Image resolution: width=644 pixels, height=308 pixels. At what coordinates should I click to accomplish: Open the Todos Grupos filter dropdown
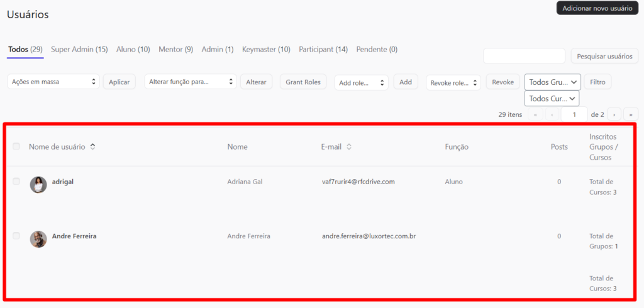click(553, 82)
